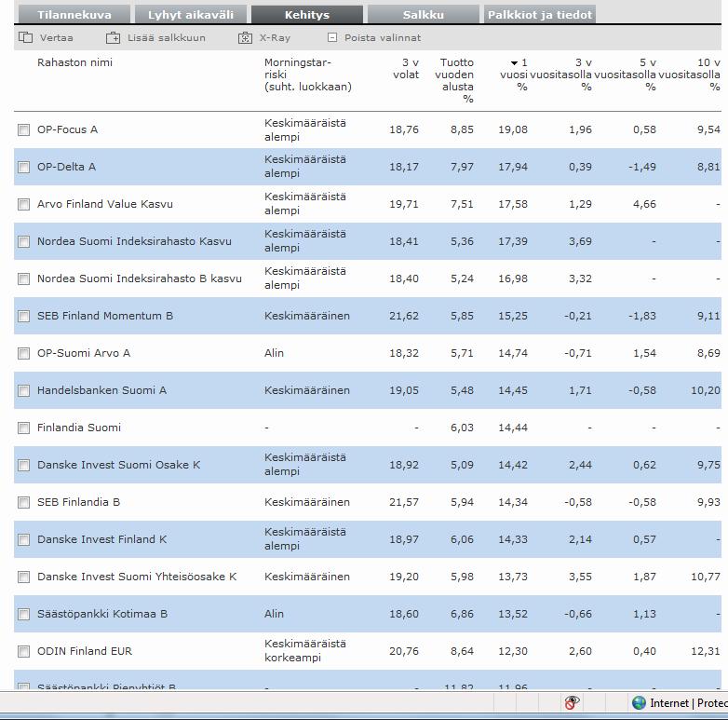Open Handelsbanken Suomi A fund page

(101, 390)
